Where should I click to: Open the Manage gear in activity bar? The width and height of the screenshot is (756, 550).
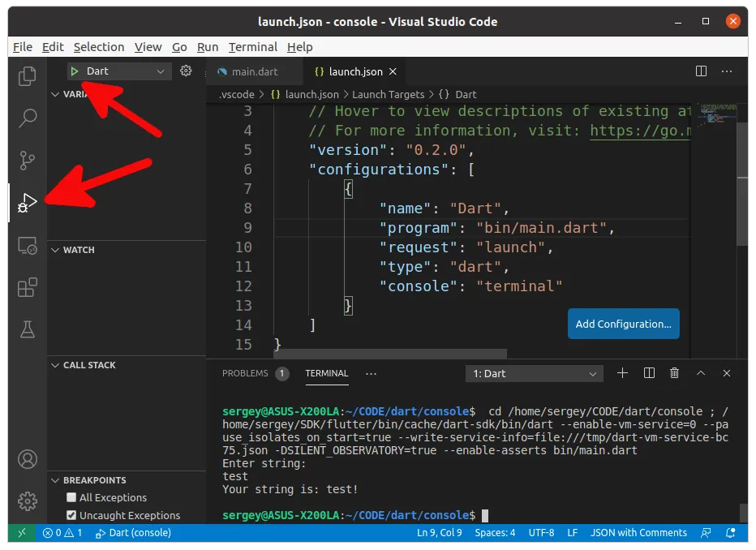[27, 501]
